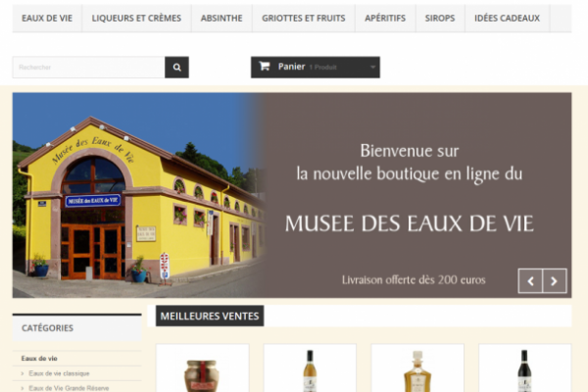This screenshot has width=588, height=392.
Task: Open the dark bottle product thumbnail
Action: pos(524,372)
